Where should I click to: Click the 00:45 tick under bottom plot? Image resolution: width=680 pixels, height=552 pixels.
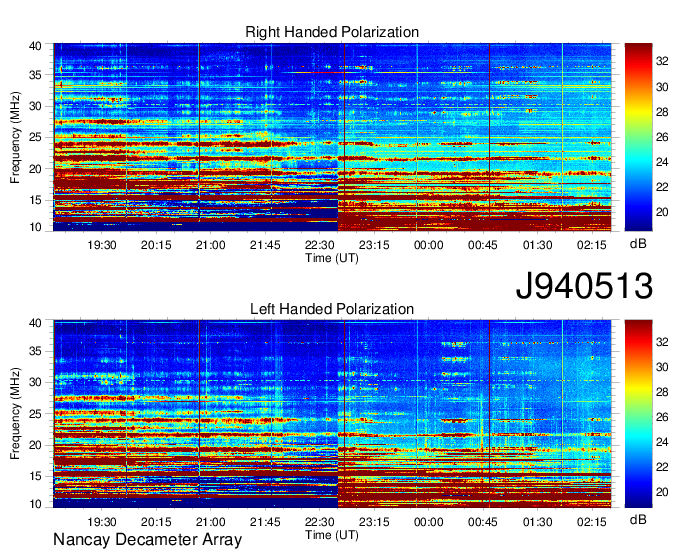483,522
